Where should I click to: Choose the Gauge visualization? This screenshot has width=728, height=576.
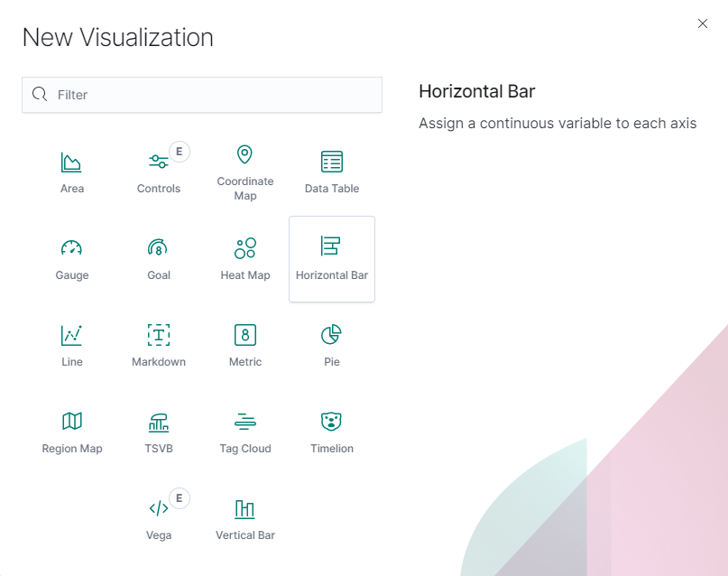point(72,259)
